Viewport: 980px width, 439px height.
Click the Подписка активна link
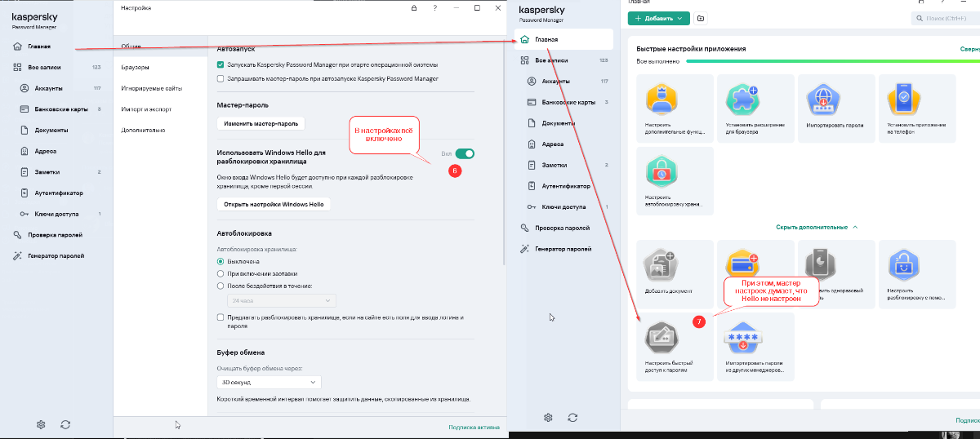coord(474,427)
